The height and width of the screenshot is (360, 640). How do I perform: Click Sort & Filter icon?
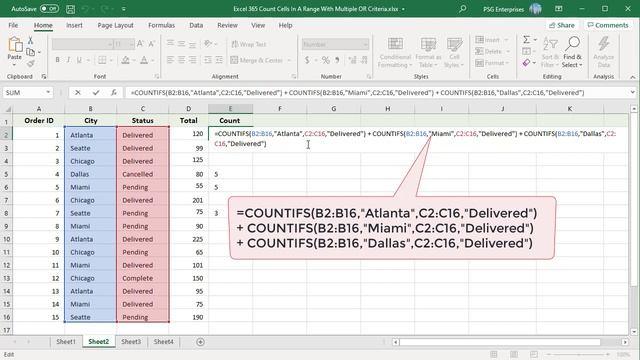click(x=550, y=52)
